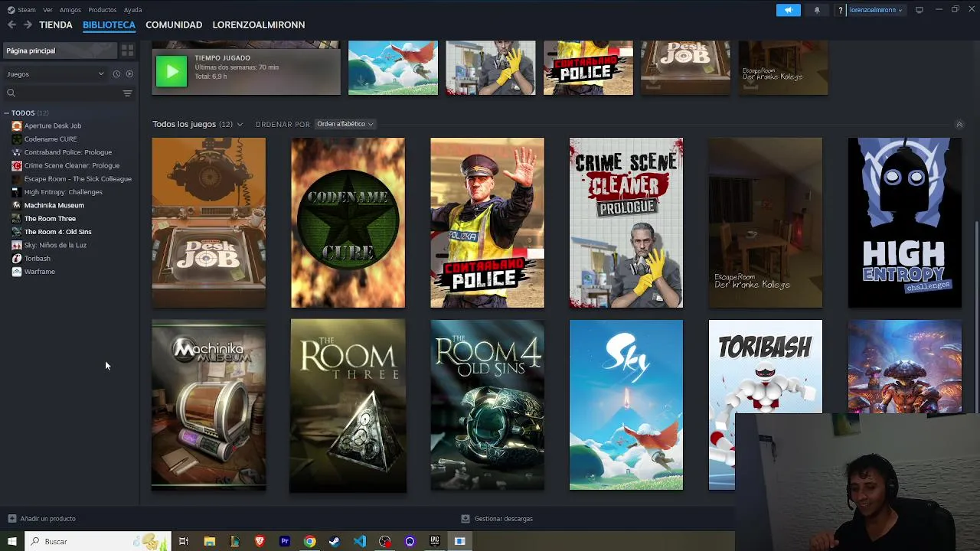Open the Desk Job game cover
The width and height of the screenshot is (980, 551).
(x=209, y=223)
